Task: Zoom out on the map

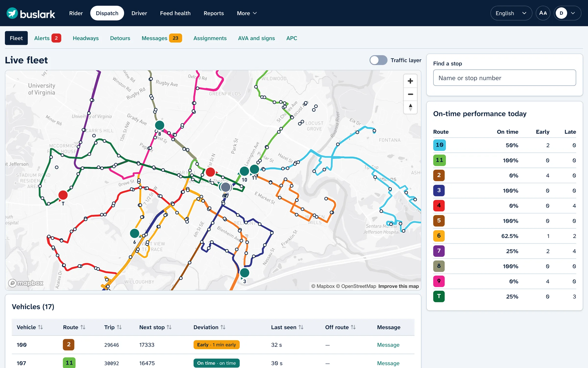Action: (410, 94)
